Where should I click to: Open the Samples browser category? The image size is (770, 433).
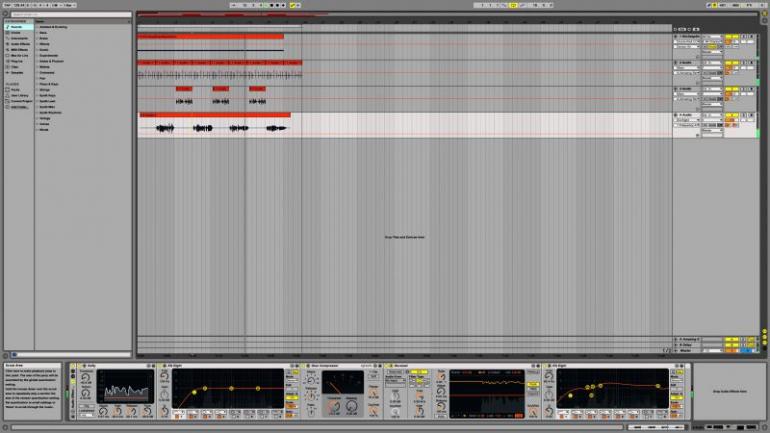[19, 73]
